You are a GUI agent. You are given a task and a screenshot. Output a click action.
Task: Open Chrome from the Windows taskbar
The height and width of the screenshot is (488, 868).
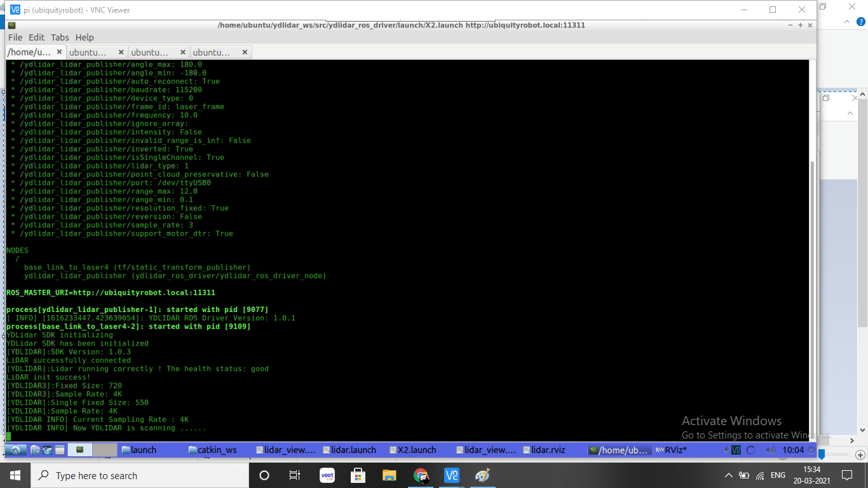[x=421, y=475]
